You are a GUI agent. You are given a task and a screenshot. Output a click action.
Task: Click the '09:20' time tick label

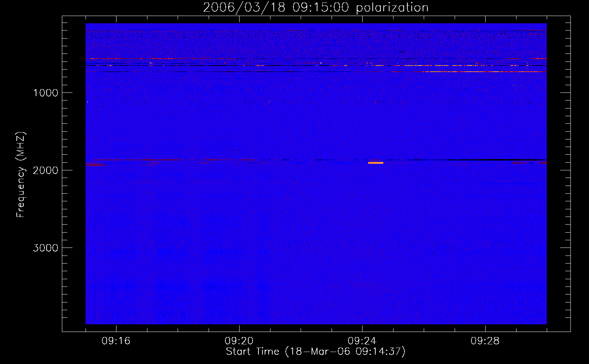[239, 341]
